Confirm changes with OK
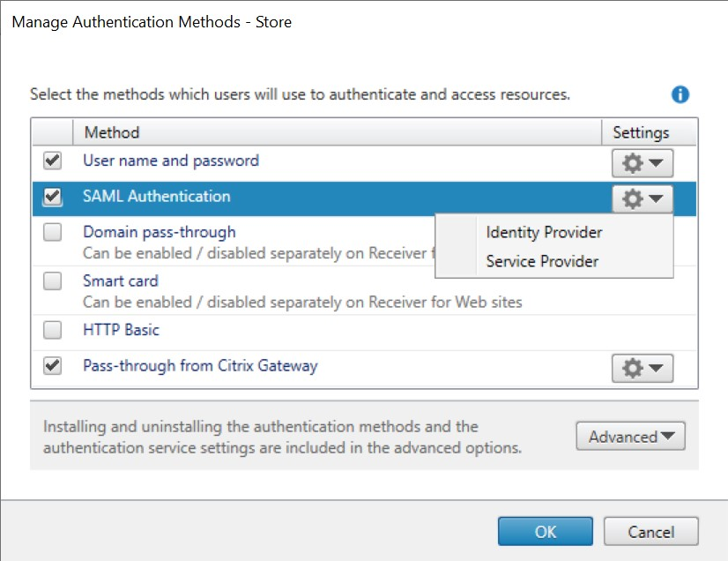Screen dimensions: 728x561 (x=546, y=531)
